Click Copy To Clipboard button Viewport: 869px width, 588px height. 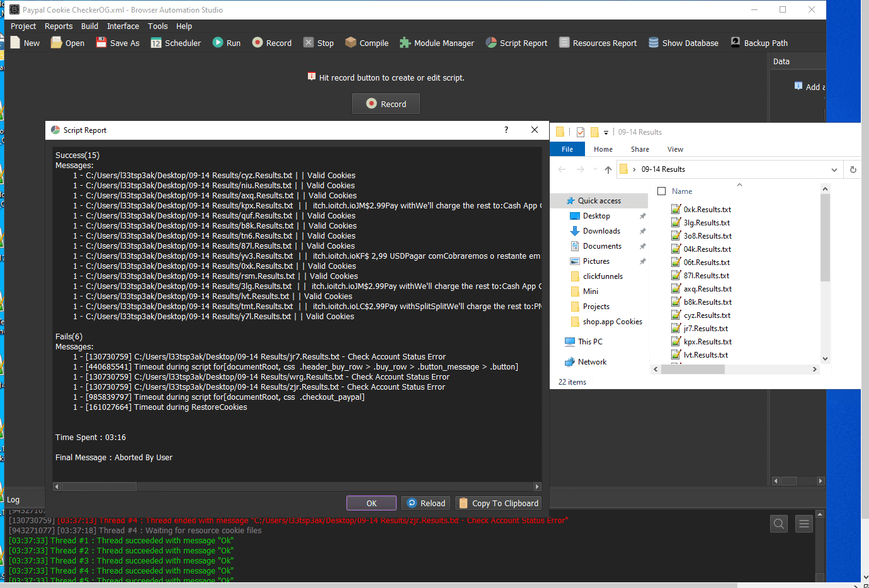pos(498,503)
